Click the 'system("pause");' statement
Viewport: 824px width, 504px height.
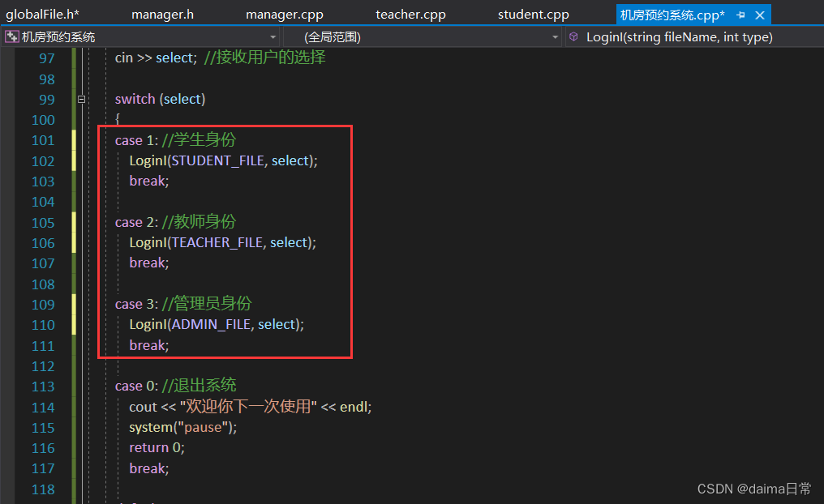[182, 427]
